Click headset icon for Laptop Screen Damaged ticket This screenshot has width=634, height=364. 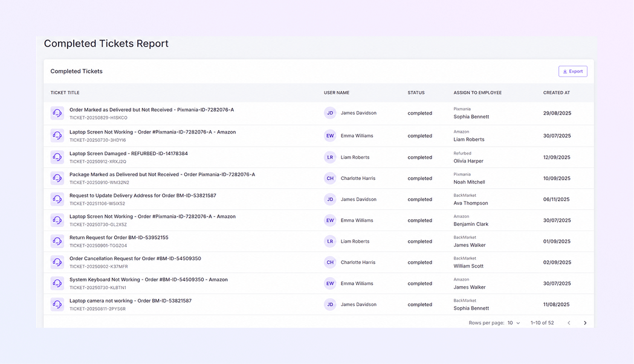click(57, 157)
